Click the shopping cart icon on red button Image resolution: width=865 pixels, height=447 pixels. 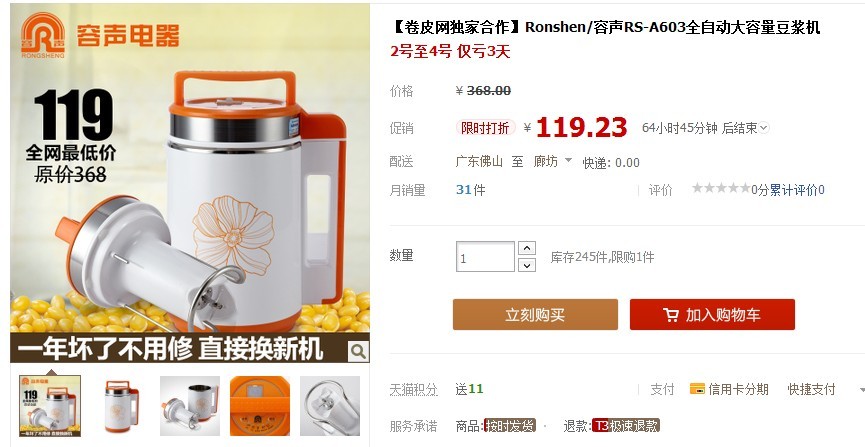[671, 315]
